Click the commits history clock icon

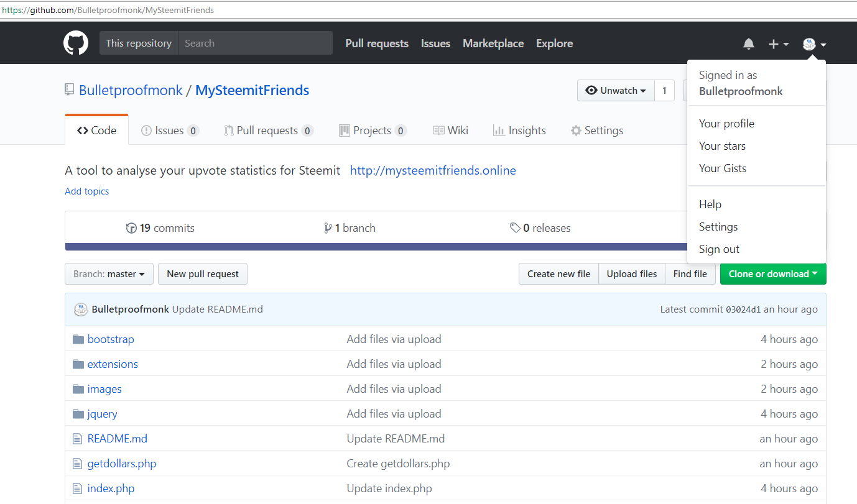131,228
